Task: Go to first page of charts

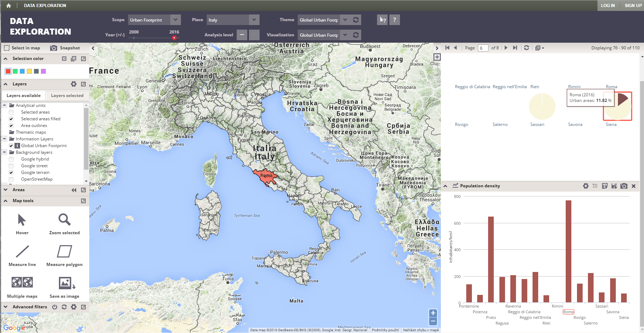Action: [447, 48]
